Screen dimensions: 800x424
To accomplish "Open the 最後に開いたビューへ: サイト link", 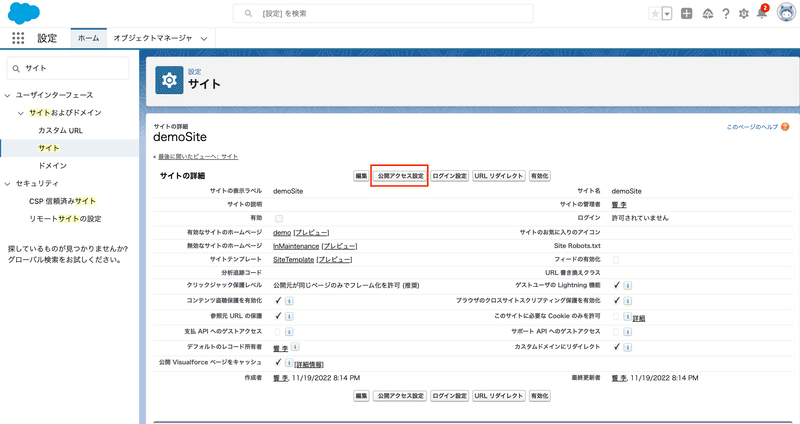I will [198, 157].
